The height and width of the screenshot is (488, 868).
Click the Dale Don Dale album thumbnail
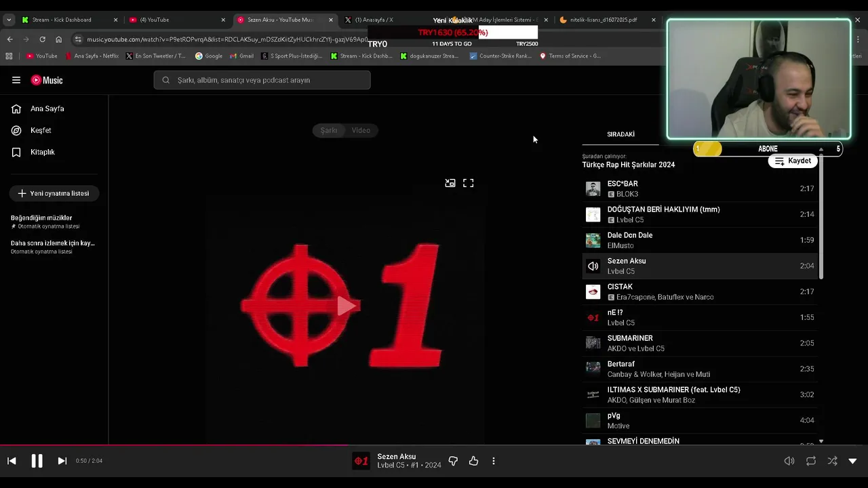click(x=593, y=240)
